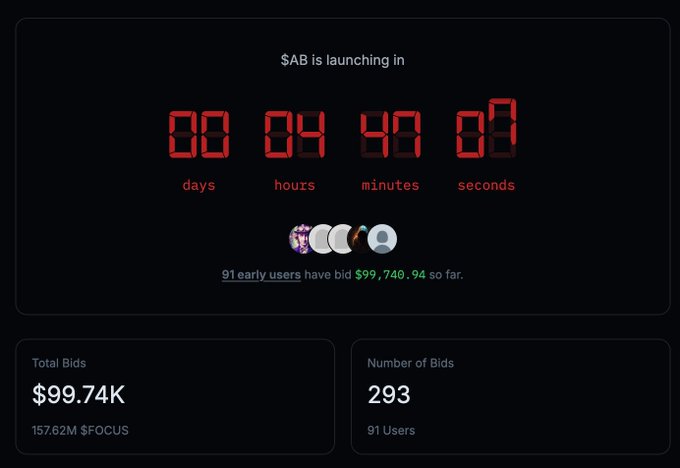Click the 293 bids count

point(389,395)
